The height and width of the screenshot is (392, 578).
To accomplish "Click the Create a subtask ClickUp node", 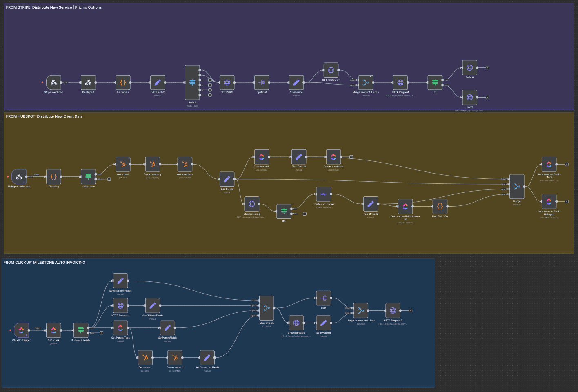I will pyautogui.click(x=333, y=157).
